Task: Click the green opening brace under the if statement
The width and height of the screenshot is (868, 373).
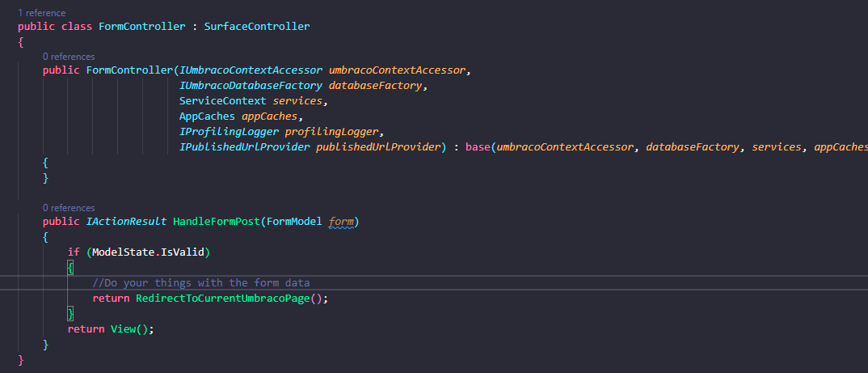Action: coord(71,269)
